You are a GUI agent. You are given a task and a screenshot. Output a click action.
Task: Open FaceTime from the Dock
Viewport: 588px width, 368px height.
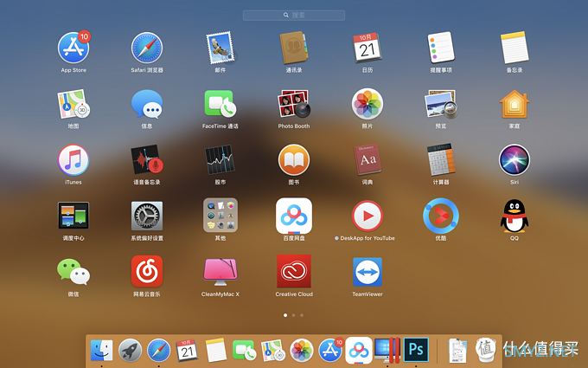[245, 351]
